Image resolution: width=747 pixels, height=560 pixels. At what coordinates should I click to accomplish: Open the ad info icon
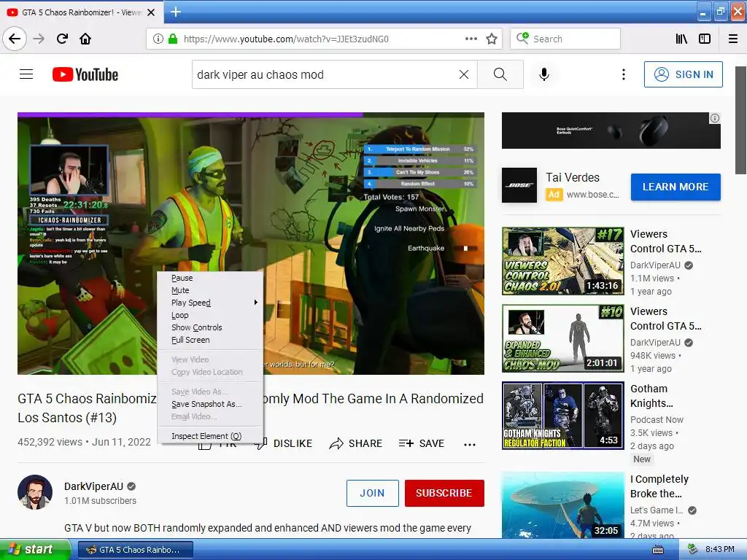tap(715, 118)
